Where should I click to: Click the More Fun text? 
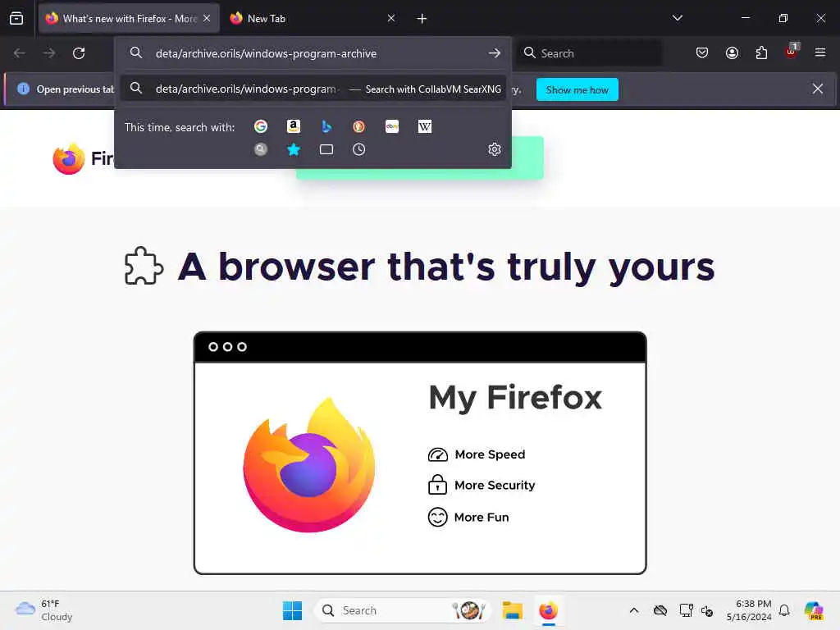point(481,518)
